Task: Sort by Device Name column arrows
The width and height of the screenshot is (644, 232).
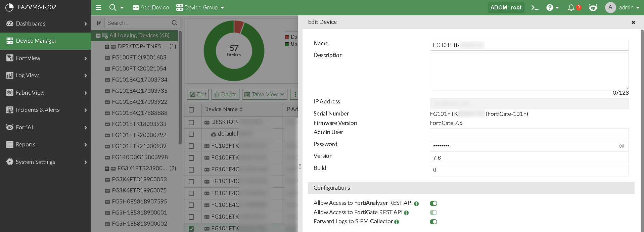Action: (x=241, y=109)
